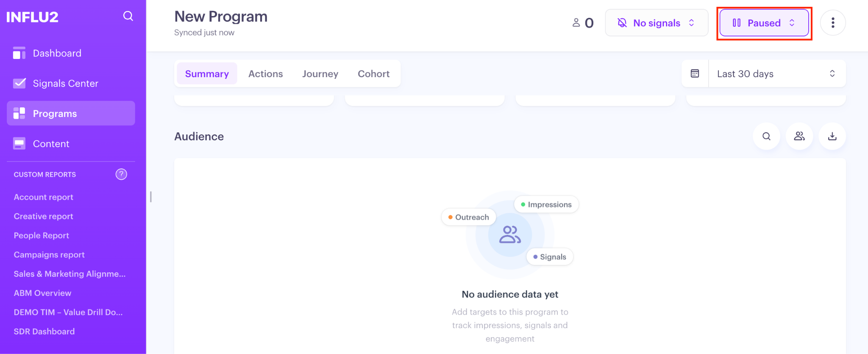
Task: Open the three-dot more options menu
Action: tap(833, 23)
